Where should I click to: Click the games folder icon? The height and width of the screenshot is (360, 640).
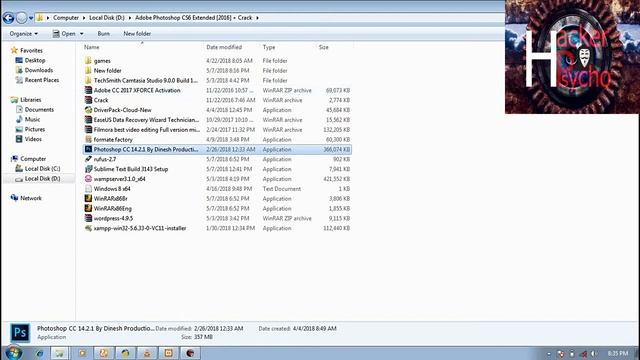[x=88, y=61]
